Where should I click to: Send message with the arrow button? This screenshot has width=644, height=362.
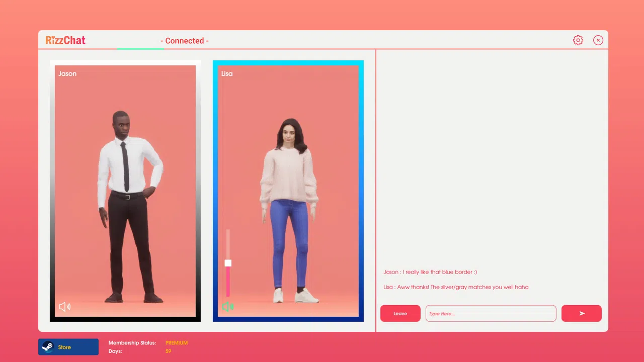coord(582,313)
